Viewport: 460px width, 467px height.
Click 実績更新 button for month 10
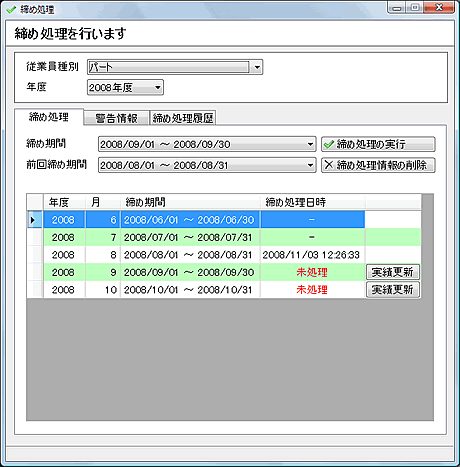pyautogui.click(x=393, y=290)
